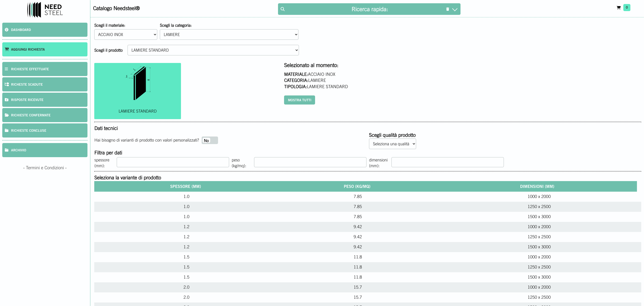Expand the quick search chevron
Screen dimensions: 644x306
[455, 10]
